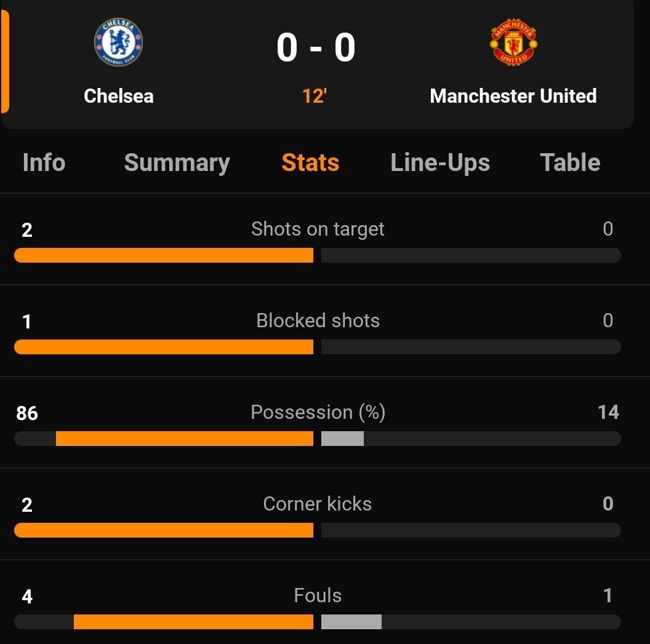Viewport: 650px width, 644px height.
Task: Click the Chelsea team name
Action: tap(119, 96)
